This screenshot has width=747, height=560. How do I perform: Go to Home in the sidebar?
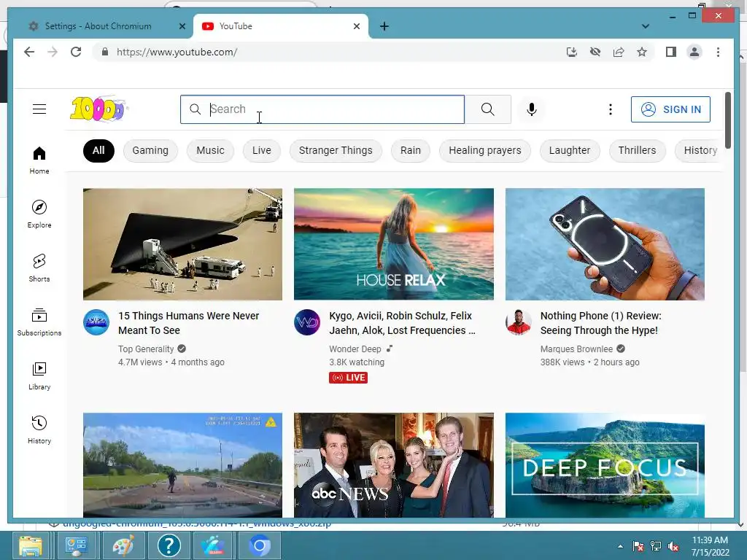tap(39, 160)
